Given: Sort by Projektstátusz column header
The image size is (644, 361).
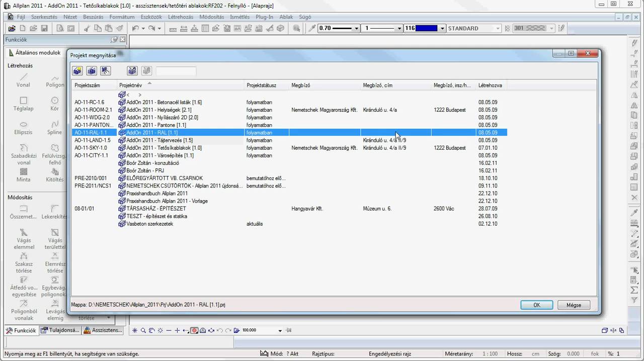Looking at the screenshot, I should [267, 85].
